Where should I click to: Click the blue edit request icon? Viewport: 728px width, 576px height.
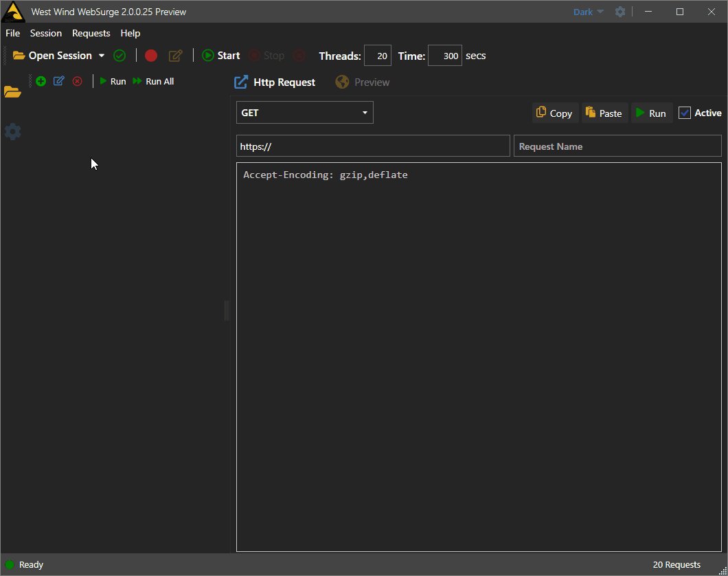(59, 81)
